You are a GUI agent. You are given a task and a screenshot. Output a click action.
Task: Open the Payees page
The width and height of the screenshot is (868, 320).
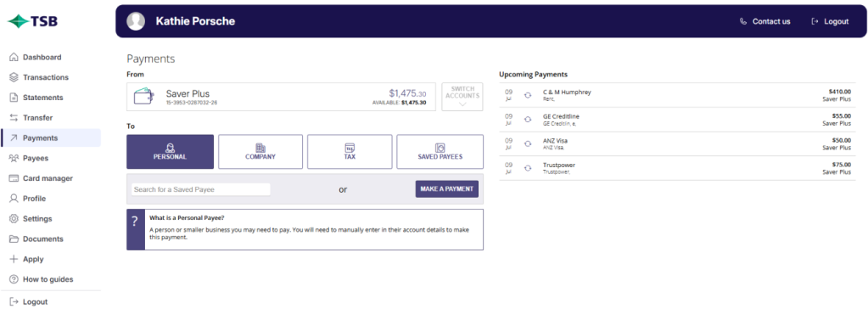pos(51,159)
